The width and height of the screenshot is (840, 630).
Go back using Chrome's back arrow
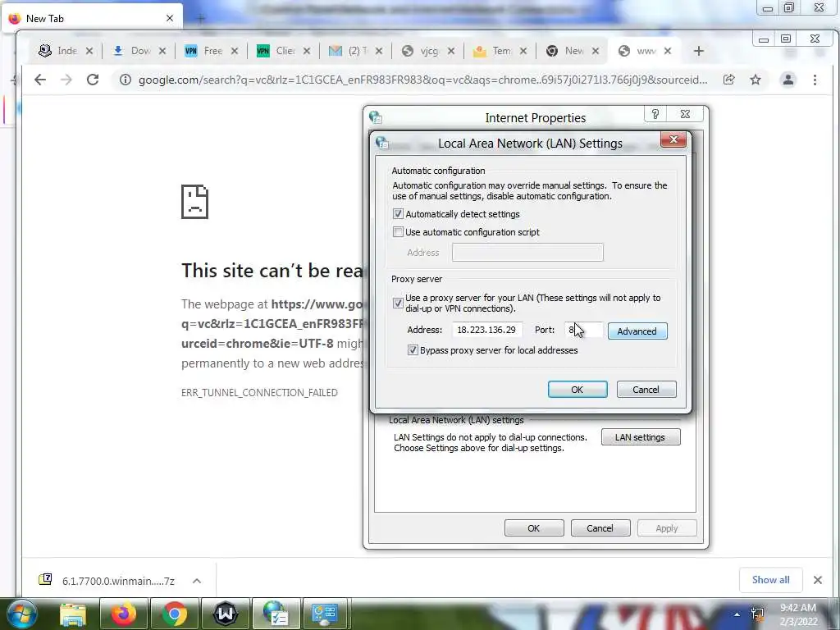pyautogui.click(x=40, y=80)
